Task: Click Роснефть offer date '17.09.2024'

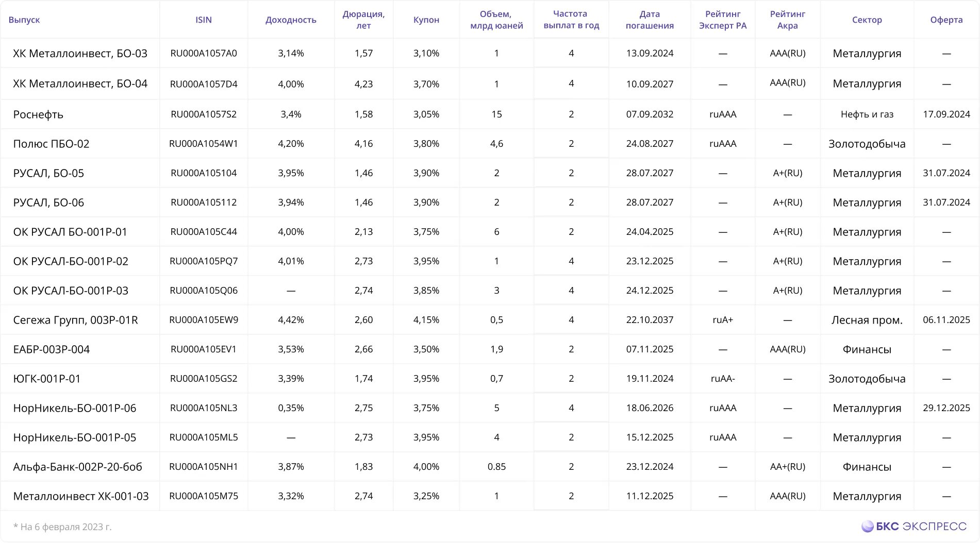Action: pyautogui.click(x=946, y=114)
